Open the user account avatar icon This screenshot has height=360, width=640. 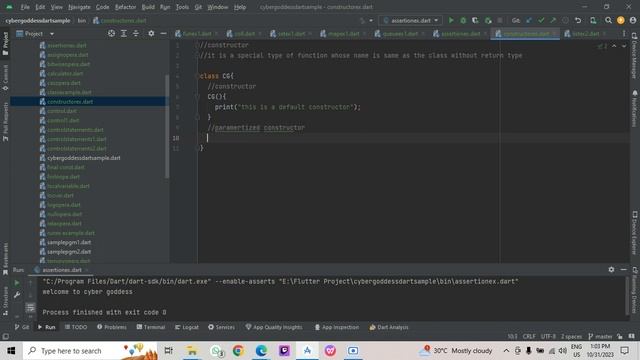(x=633, y=20)
